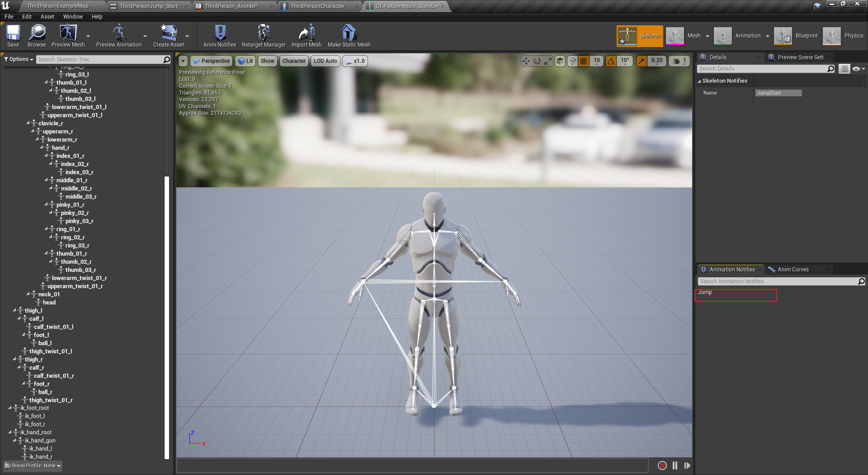Collapse the Skeleton Notifies section

[x=699, y=81]
